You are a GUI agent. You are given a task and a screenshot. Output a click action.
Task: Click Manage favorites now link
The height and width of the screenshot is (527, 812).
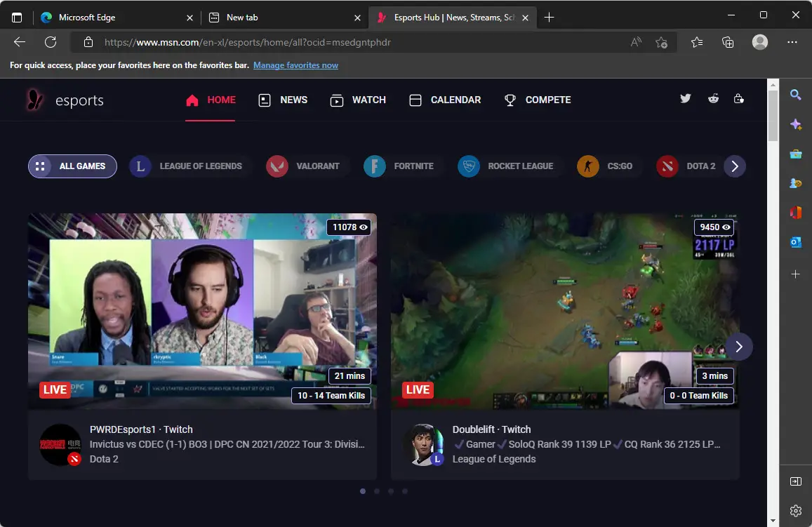(x=295, y=65)
